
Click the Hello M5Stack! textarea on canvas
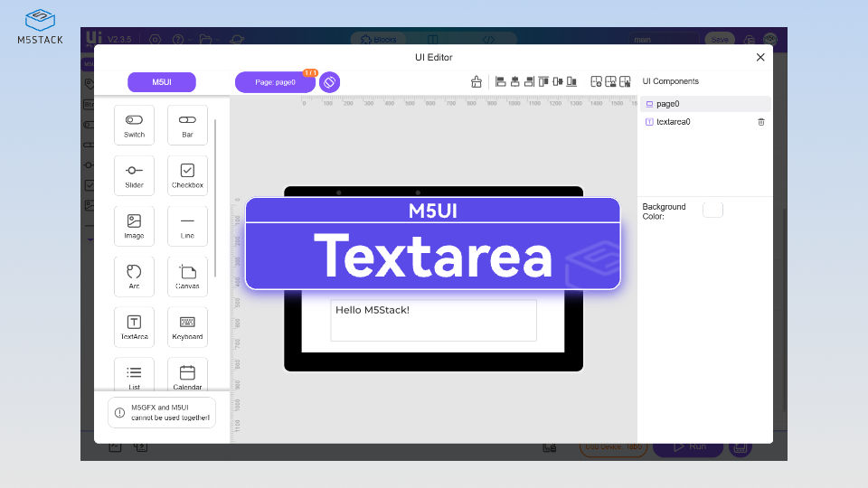coord(433,320)
